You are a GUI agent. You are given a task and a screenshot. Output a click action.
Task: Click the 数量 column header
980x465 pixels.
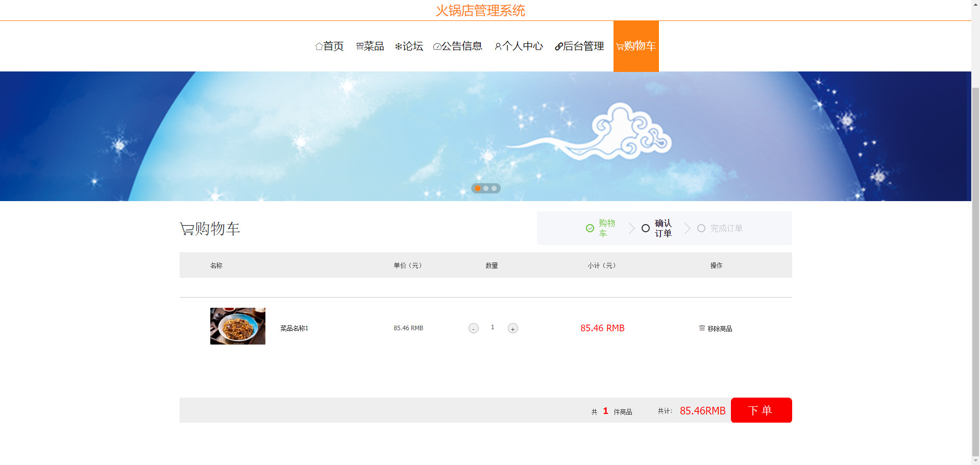pos(492,265)
